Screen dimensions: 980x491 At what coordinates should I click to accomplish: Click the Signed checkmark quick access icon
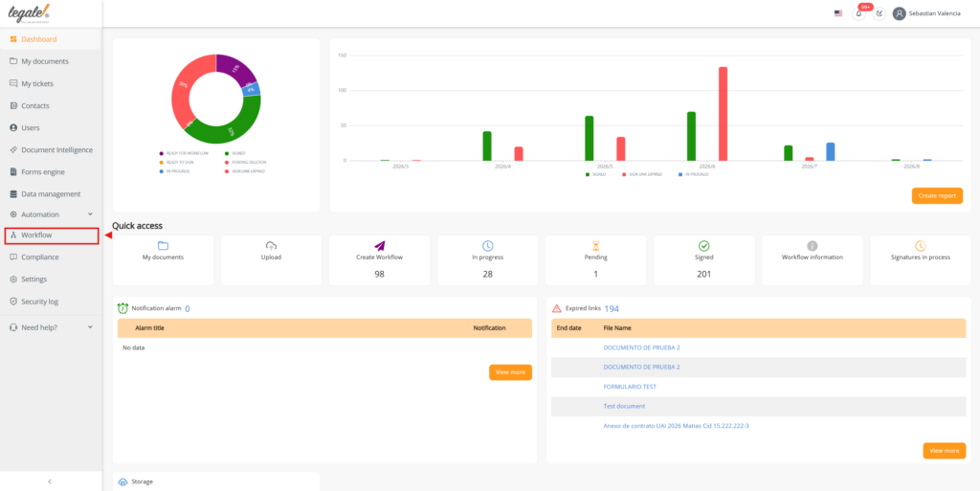coord(703,245)
